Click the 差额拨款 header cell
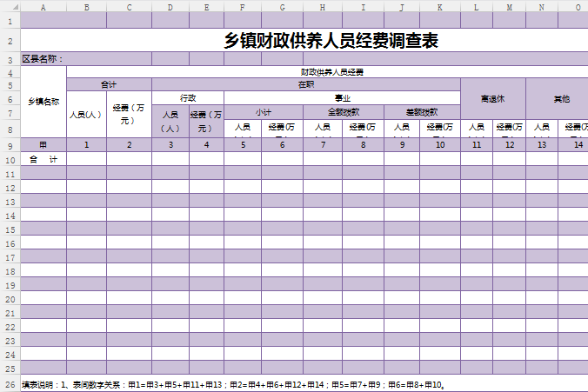 click(x=422, y=111)
